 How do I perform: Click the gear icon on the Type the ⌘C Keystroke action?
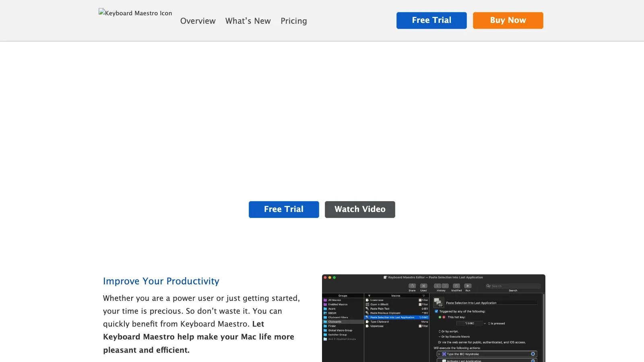(533, 354)
